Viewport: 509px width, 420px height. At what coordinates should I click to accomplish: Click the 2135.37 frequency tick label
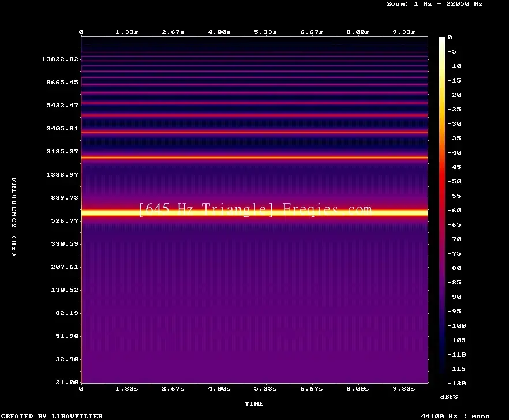click(x=62, y=151)
